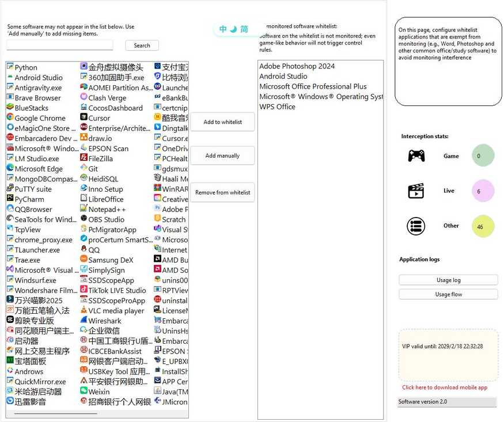Click the PyCharm icon

click(x=10, y=199)
